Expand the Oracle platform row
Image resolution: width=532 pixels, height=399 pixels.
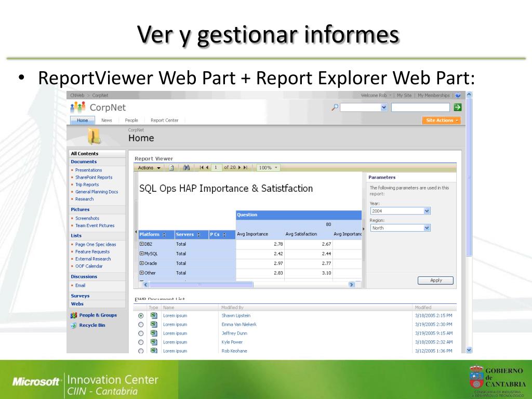coord(141,263)
